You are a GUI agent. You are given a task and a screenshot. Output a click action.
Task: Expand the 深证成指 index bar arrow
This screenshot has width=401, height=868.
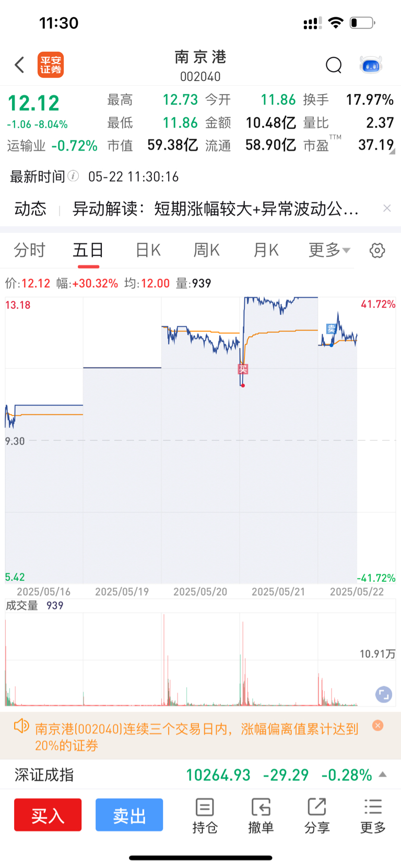(x=383, y=775)
